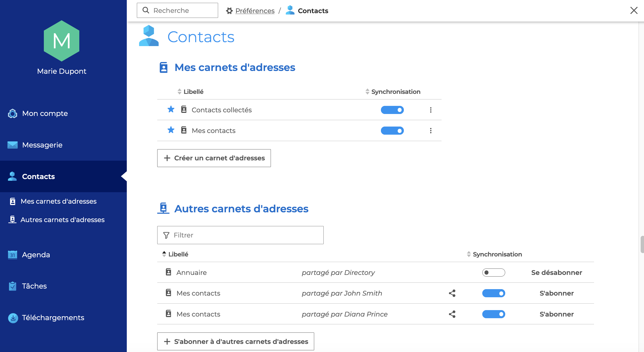Turn off sync for Diana Prince's contacts
This screenshot has width=644, height=352.
tap(493, 314)
